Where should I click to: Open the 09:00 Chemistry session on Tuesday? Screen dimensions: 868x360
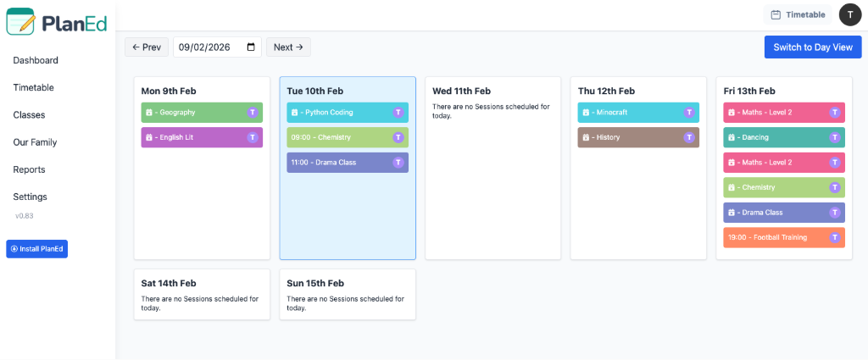click(x=339, y=137)
